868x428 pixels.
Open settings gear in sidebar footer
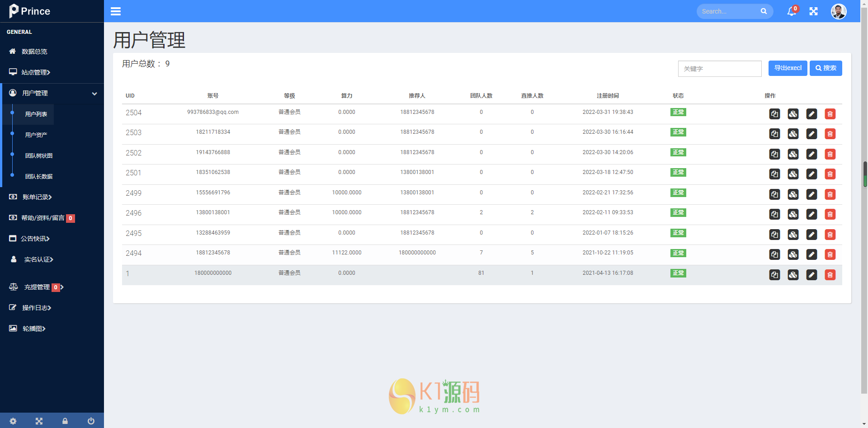[x=13, y=421]
